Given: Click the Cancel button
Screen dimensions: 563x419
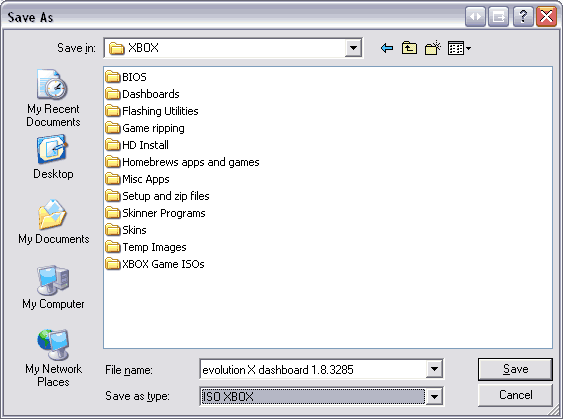Looking at the screenshot, I should point(515,395).
